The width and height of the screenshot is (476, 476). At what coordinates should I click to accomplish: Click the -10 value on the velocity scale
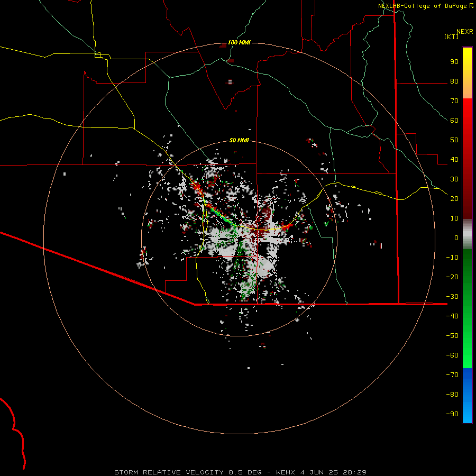click(452, 258)
